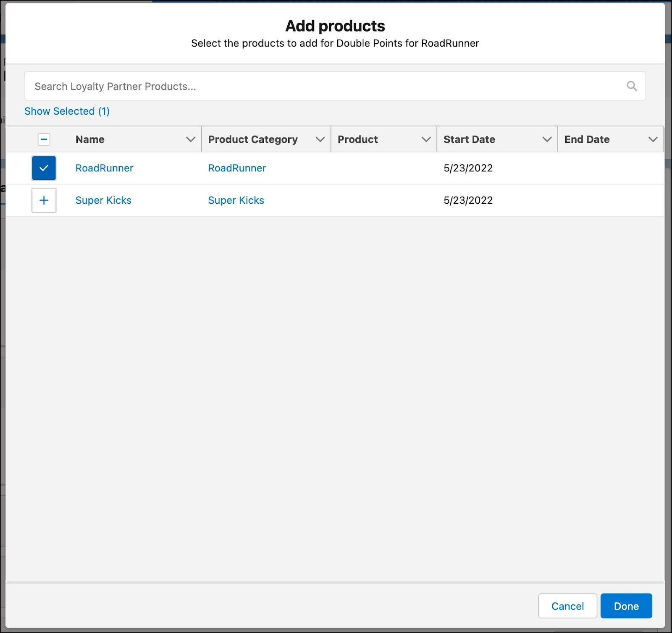
Task: Open the Name column dropdown
Action: 190,139
